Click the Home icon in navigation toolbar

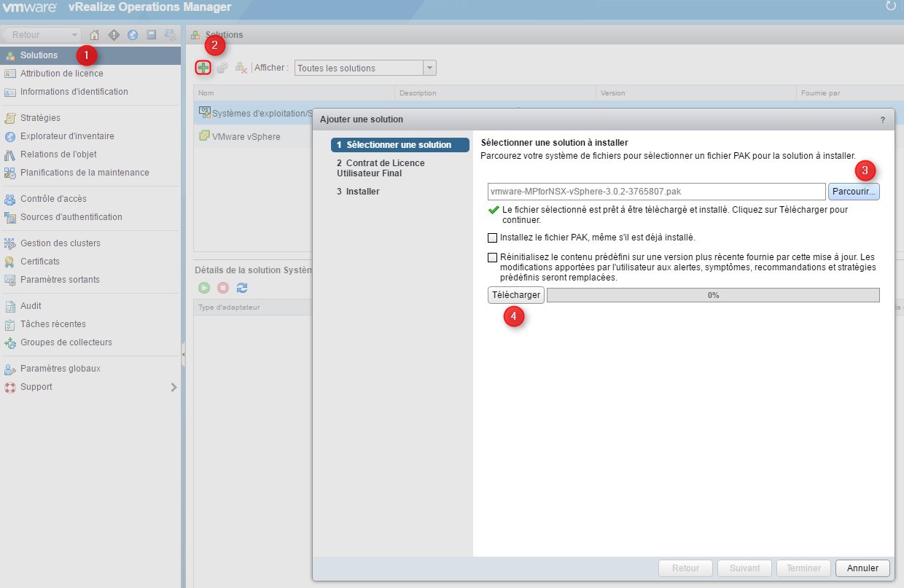pyautogui.click(x=94, y=35)
